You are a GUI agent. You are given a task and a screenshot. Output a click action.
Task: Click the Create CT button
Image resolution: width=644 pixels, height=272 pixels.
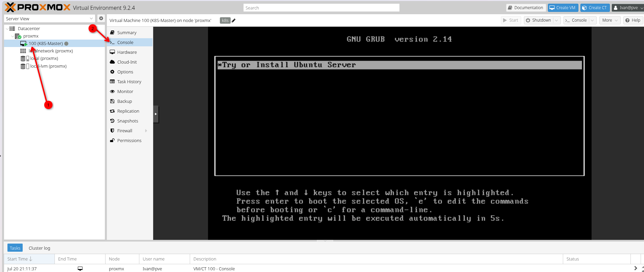[x=595, y=7]
